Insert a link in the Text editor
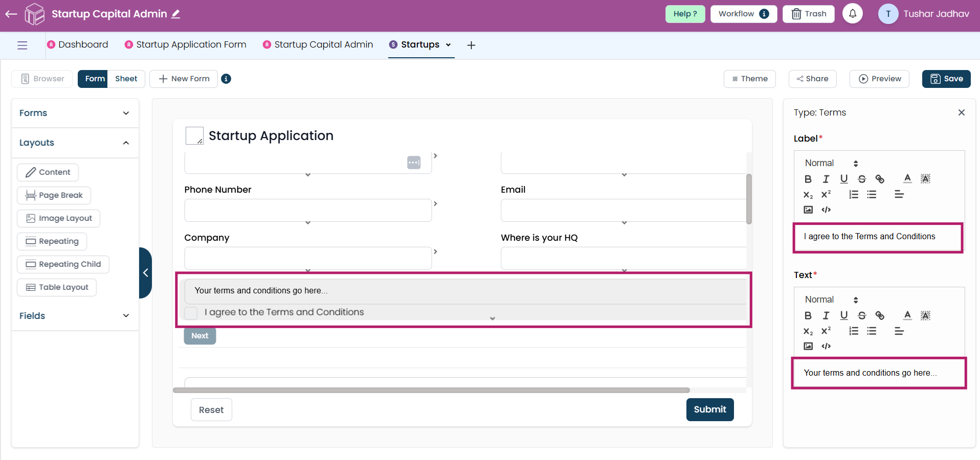Viewport: 980px width, 460px height. [x=880, y=315]
